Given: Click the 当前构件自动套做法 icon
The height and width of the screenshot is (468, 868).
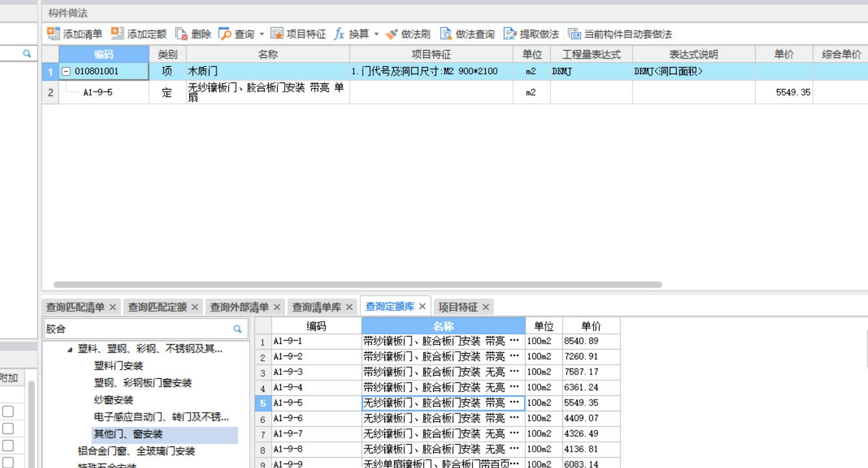Looking at the screenshot, I should [575, 34].
